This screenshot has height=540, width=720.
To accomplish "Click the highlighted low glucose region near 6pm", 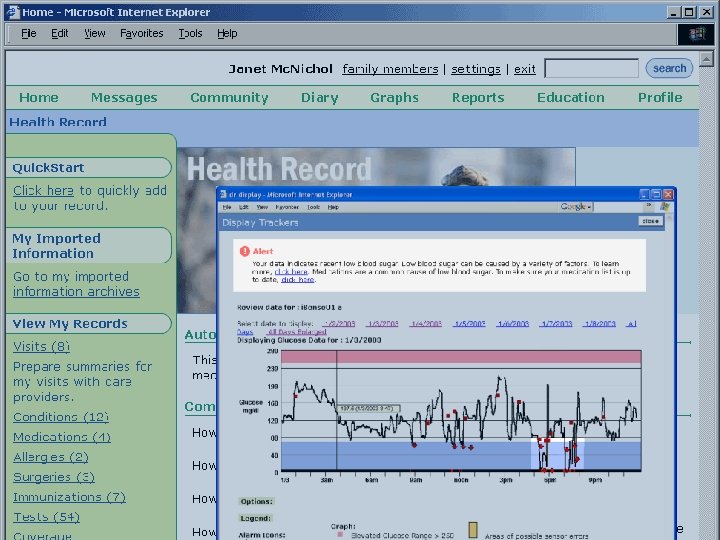I will pos(558,455).
